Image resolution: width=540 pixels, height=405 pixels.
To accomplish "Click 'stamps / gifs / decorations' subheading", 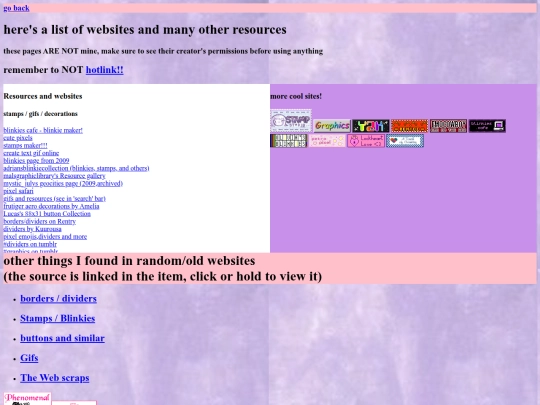I will tap(41, 114).
